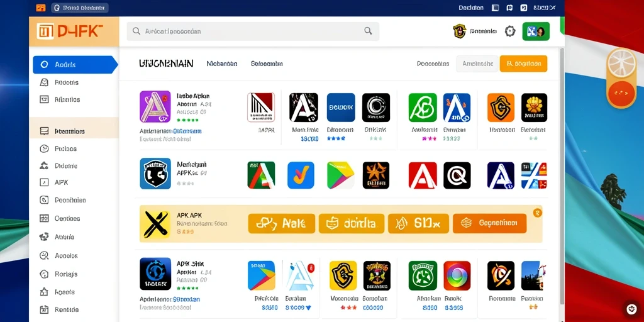Switch to the 'Mlcheneias' tab
This screenshot has height=322, width=644.
coord(222,64)
